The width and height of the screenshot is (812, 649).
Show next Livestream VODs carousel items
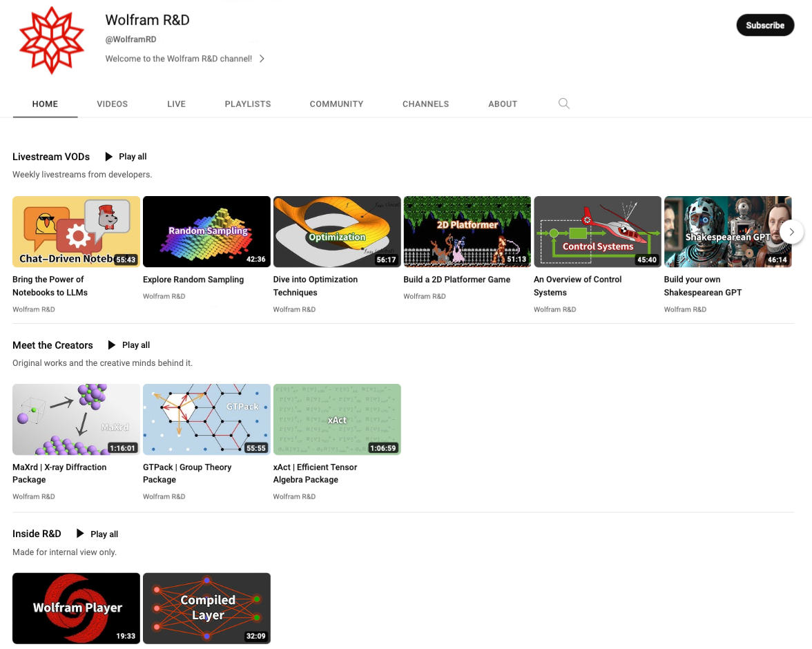[x=791, y=231]
